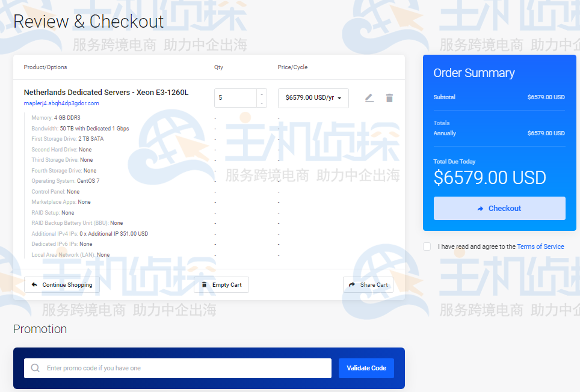Tick the Terms of Service agreement checkbox
This screenshot has width=580, height=392.
[x=427, y=247]
